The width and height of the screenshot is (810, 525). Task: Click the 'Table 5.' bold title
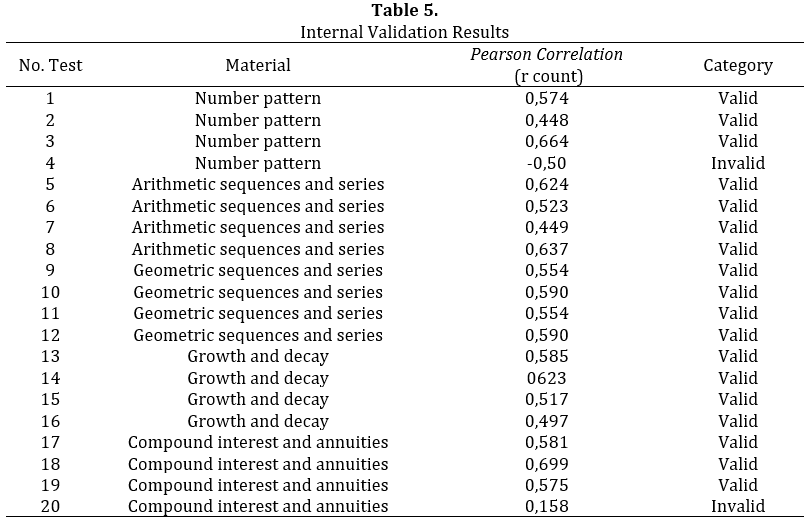[404, 11]
